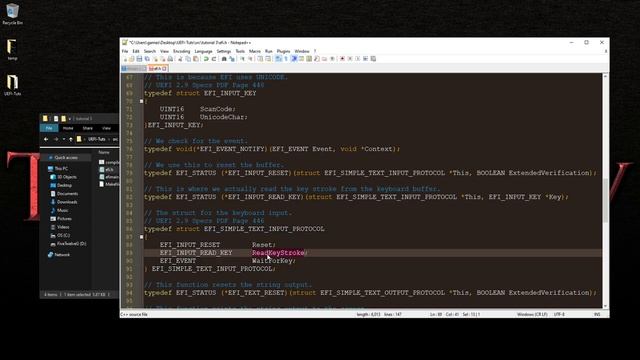Click Windows (CR LF) in status bar
The image size is (640, 360).
(x=532, y=314)
